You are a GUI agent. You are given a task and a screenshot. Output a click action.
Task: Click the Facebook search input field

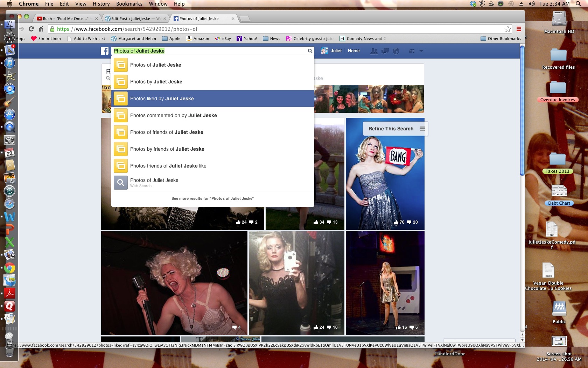tap(209, 51)
